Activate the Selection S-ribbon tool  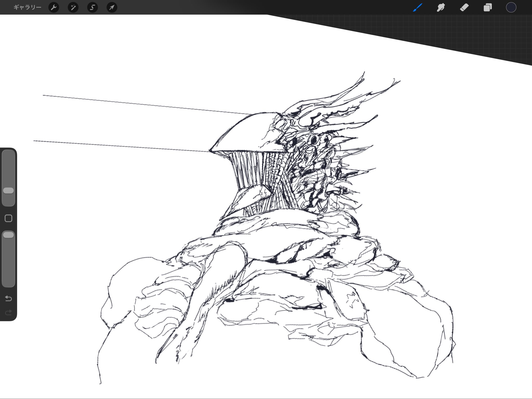(92, 8)
